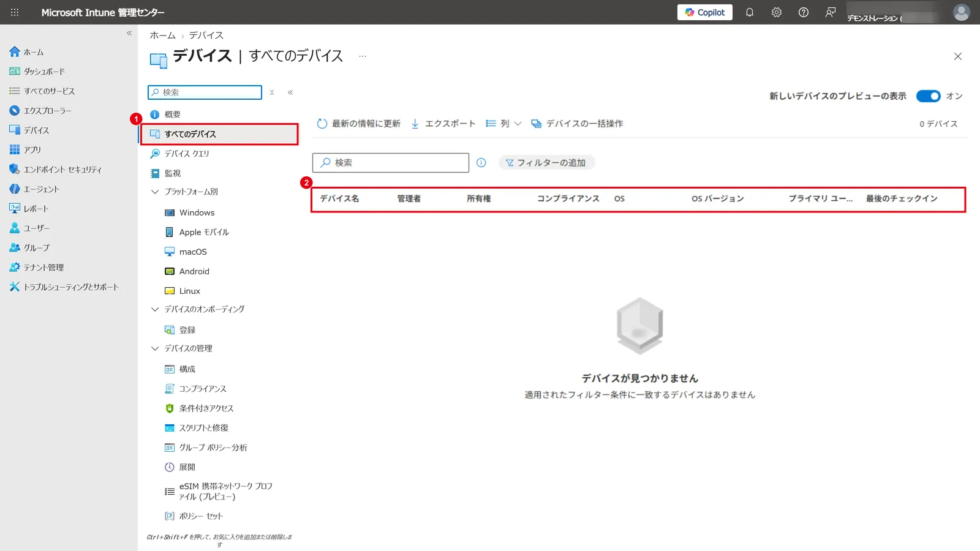Open グループ ポリシー分析 in the resource menu
Viewport: 980px width, 551px height.
[x=206, y=448]
